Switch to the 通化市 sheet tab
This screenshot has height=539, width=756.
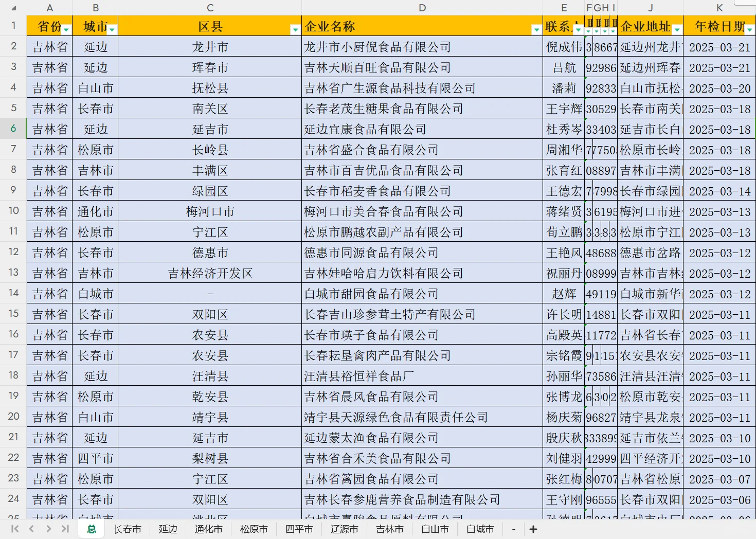tap(208, 529)
